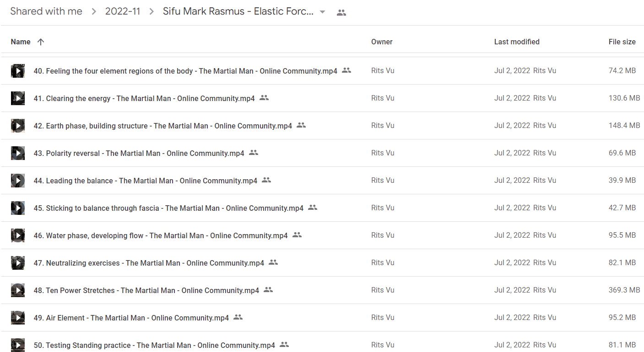
Task: Select 42. Earth phase, building structure file
Action: pos(322,126)
